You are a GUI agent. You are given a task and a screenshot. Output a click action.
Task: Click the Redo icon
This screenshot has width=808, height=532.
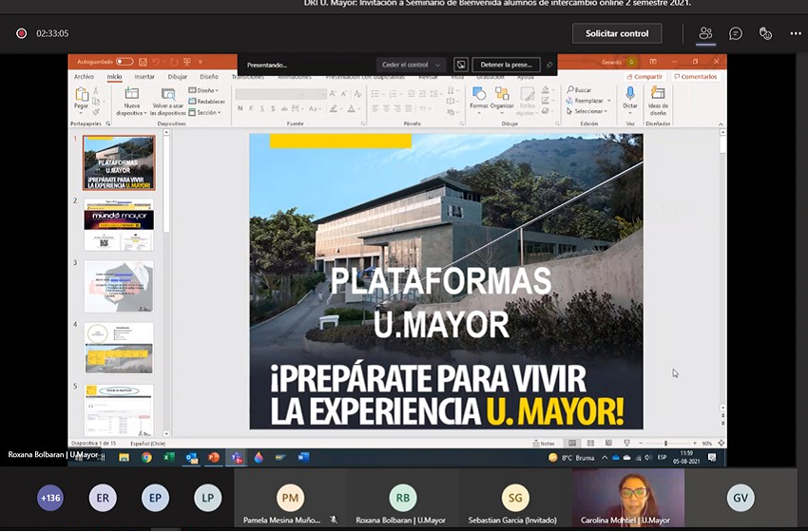(x=173, y=62)
